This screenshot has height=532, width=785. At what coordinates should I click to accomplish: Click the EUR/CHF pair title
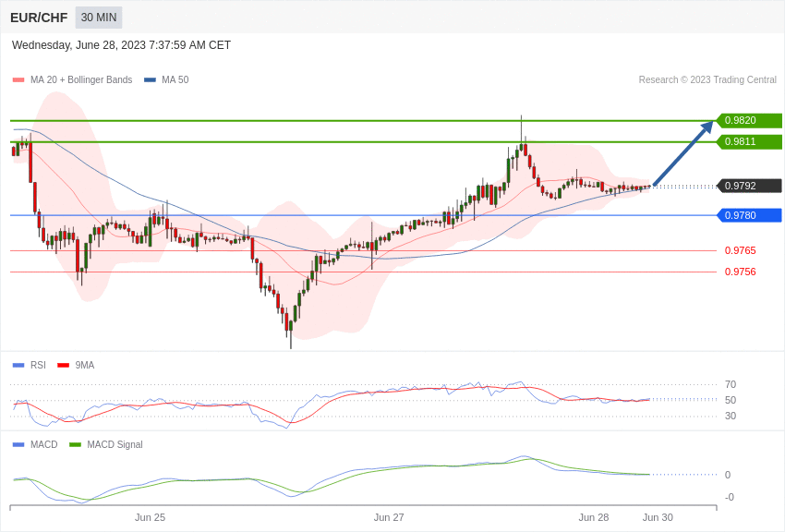[x=39, y=18]
